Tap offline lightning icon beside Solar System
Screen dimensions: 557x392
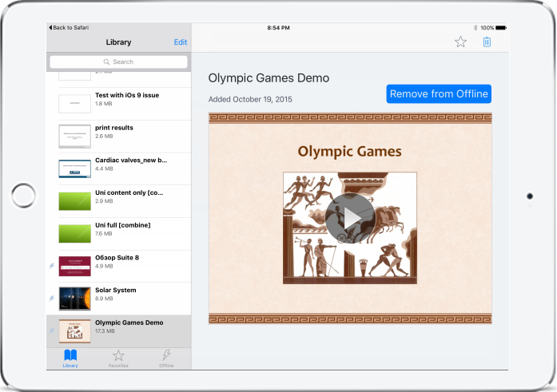[x=52, y=299]
